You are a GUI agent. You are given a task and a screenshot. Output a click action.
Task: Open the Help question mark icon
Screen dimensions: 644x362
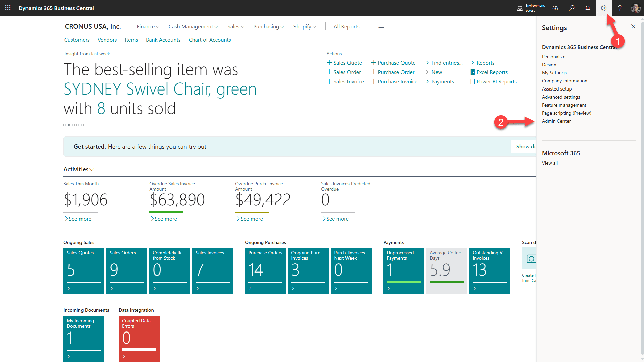point(620,8)
